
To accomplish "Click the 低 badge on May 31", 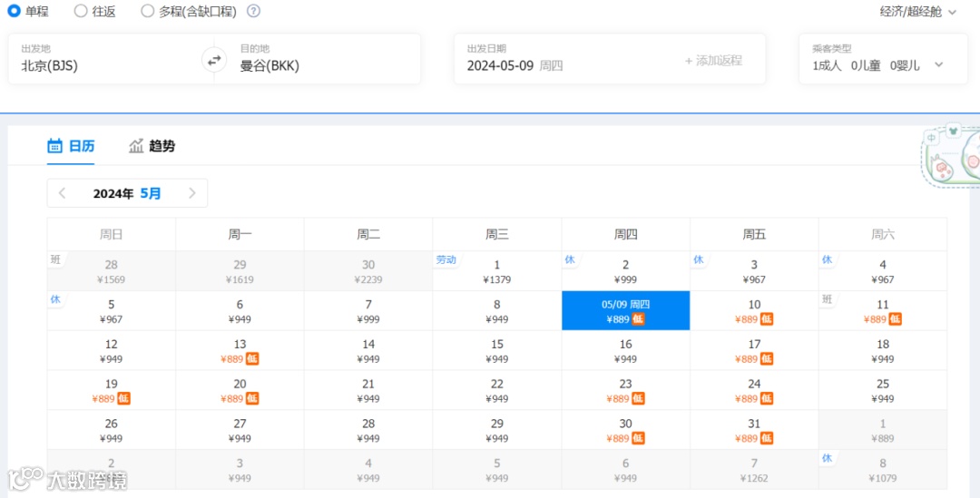I will click(x=766, y=438).
